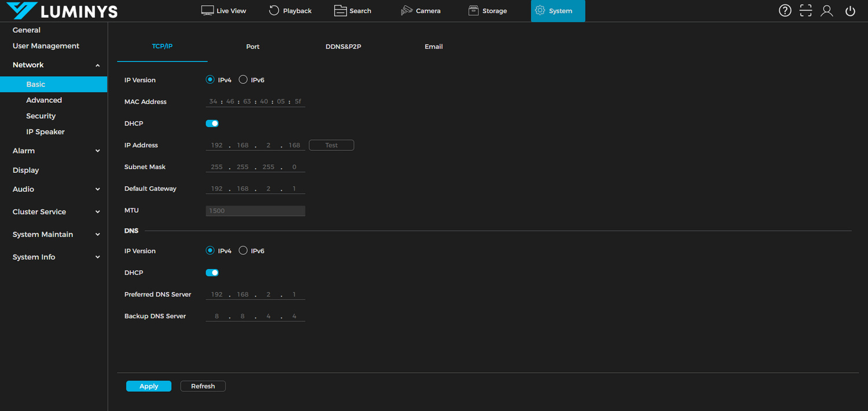Click the Camera settings icon
This screenshot has height=411, width=868.
click(x=421, y=10)
